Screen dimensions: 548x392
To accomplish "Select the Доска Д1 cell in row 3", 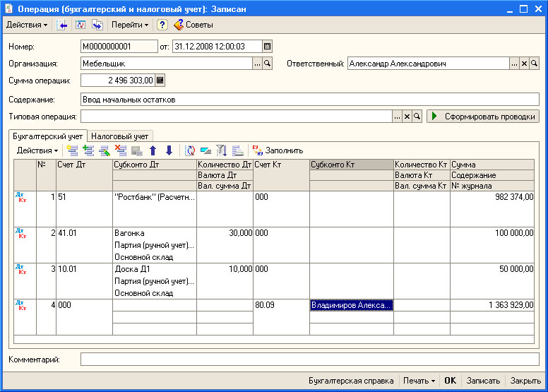I will pos(155,269).
